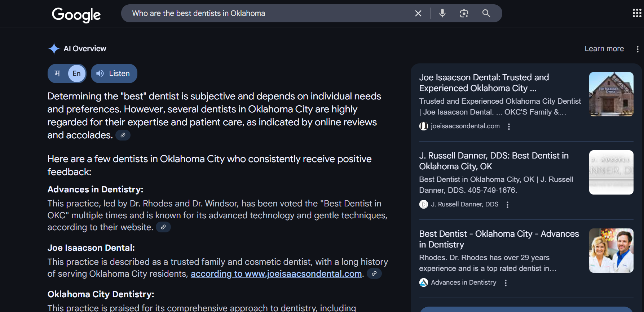Click the 'Advances in Dentistry:' heading
Screen dimensions: 644x312
point(96,190)
